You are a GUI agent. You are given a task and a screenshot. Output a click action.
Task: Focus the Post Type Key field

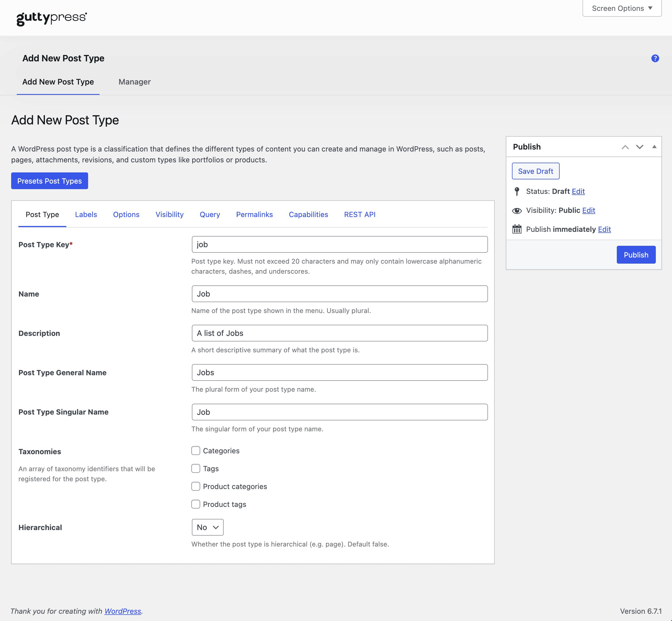pyautogui.click(x=340, y=244)
